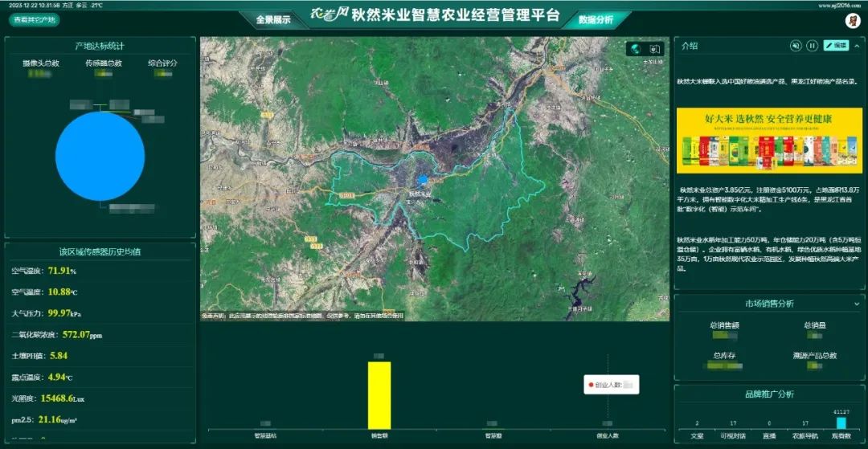Click the cyan 观看数 bar

[x=841, y=422]
